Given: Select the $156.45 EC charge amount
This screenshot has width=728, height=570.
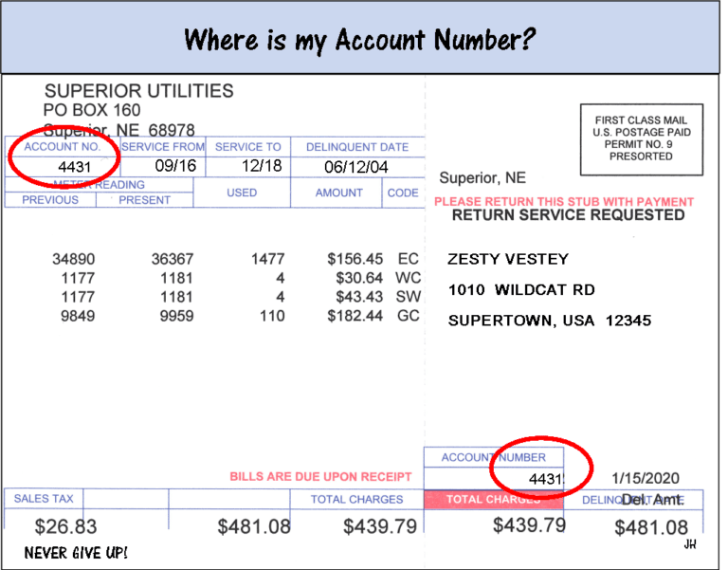Looking at the screenshot, I should pos(355,259).
